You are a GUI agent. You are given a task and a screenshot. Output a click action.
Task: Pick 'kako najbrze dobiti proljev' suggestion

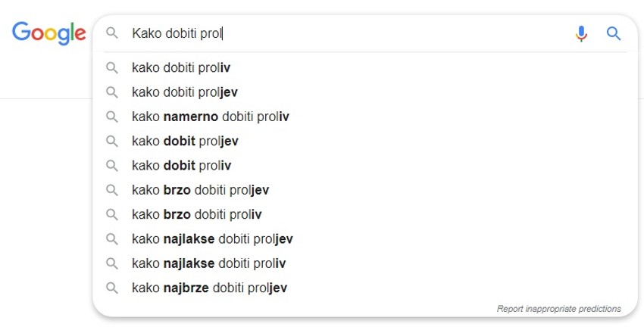[x=209, y=288]
